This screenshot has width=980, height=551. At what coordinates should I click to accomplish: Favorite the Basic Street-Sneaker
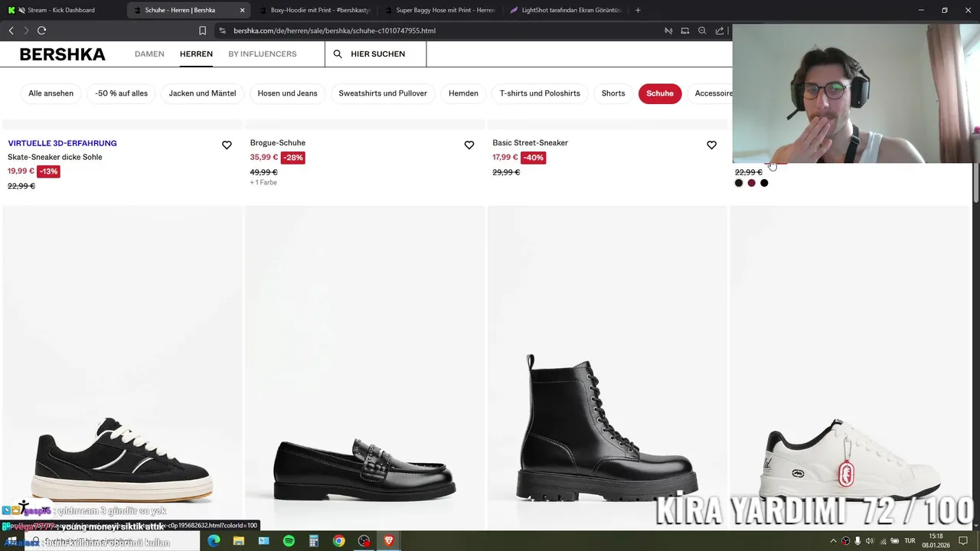point(711,145)
